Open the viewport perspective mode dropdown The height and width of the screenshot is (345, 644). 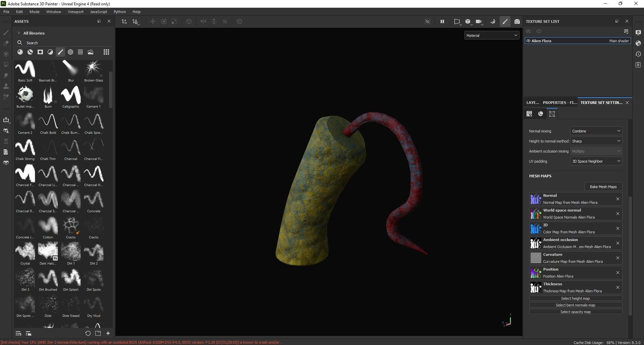coord(458,22)
